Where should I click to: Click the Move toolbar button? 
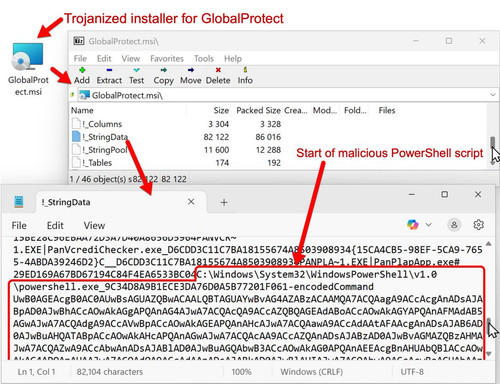pyautogui.click(x=191, y=76)
